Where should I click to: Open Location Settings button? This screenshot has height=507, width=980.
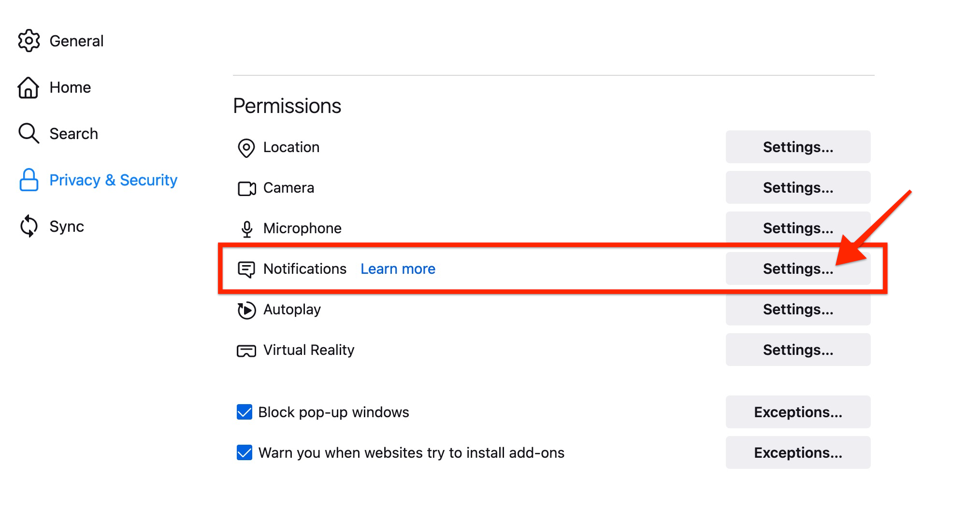click(x=797, y=147)
